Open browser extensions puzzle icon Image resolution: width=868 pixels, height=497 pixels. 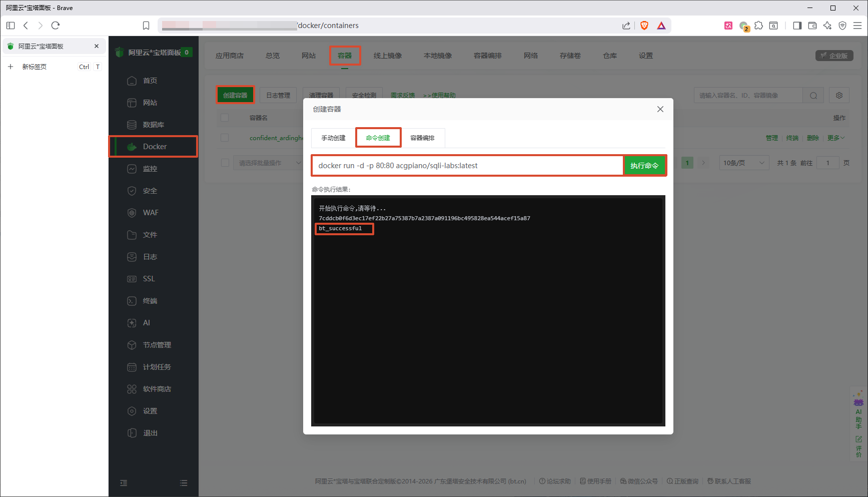click(759, 26)
